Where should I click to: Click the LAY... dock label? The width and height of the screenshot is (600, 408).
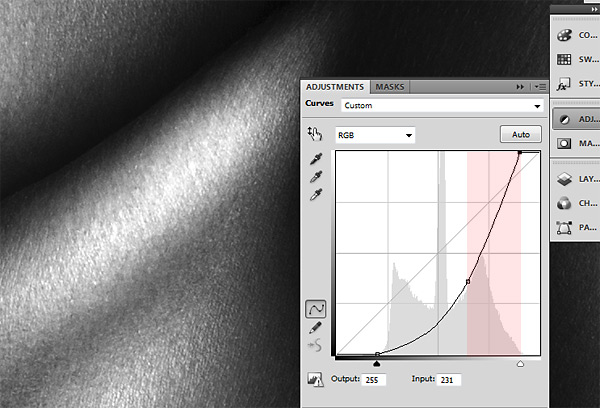click(589, 179)
